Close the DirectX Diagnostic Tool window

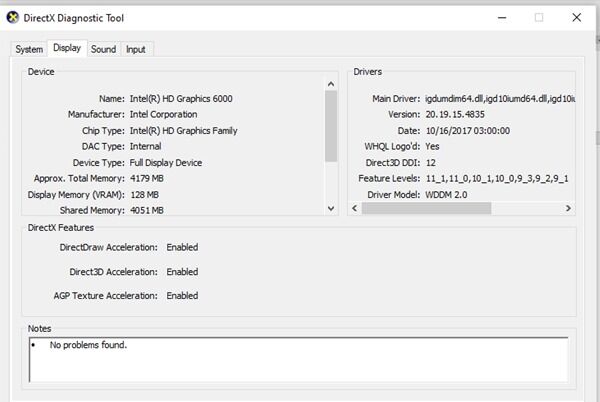point(577,18)
